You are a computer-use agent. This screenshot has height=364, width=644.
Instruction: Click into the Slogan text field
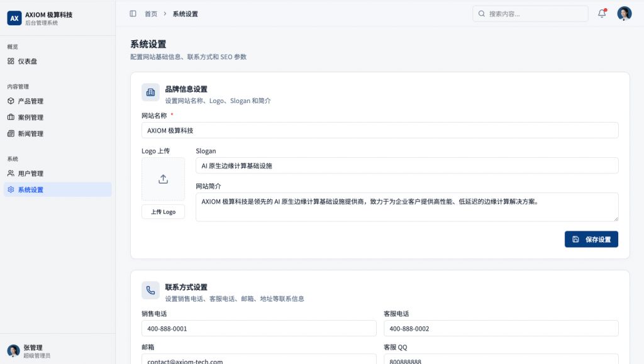(407, 166)
